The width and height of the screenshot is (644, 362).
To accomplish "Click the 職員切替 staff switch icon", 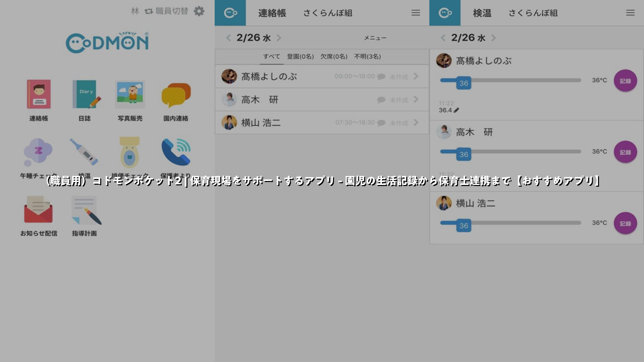I will click(149, 11).
